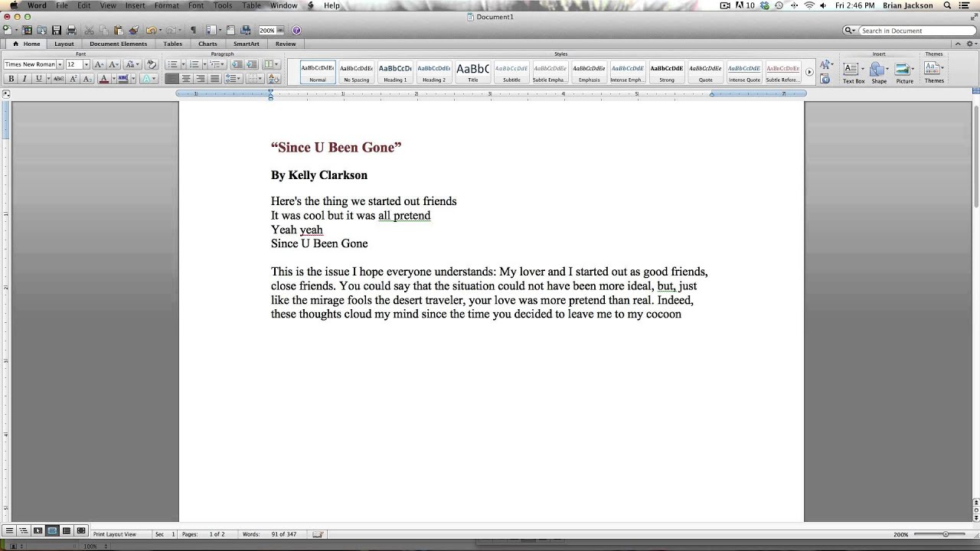Image resolution: width=980 pixels, height=551 pixels.
Task: Click the Paste clipboard icon
Action: [x=119, y=31]
